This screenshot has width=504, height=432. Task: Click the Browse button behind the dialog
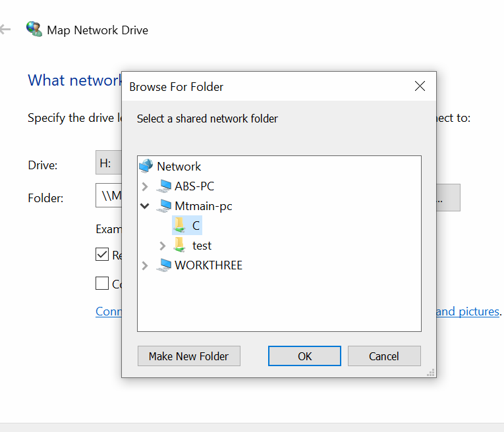point(448,198)
